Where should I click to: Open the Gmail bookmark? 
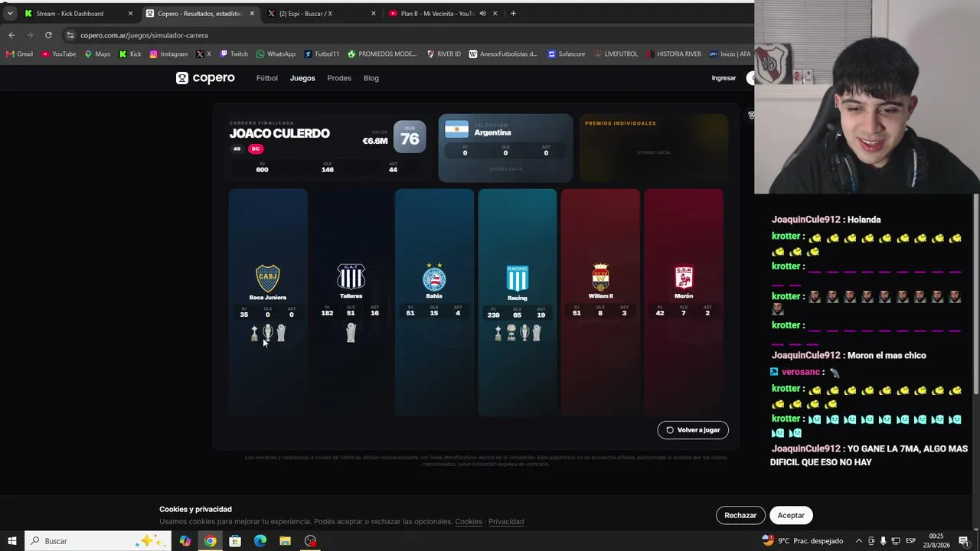[19, 54]
